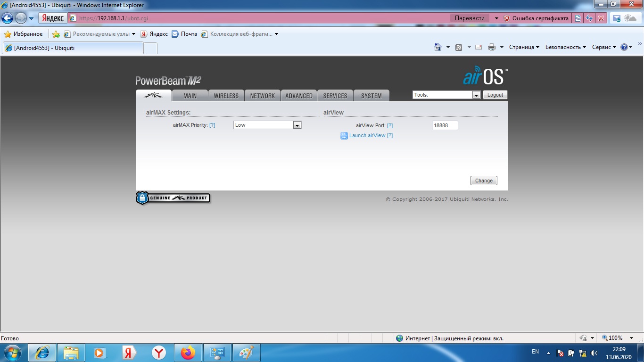
Task: Open the media player taskbar icon
Action: coord(100,353)
